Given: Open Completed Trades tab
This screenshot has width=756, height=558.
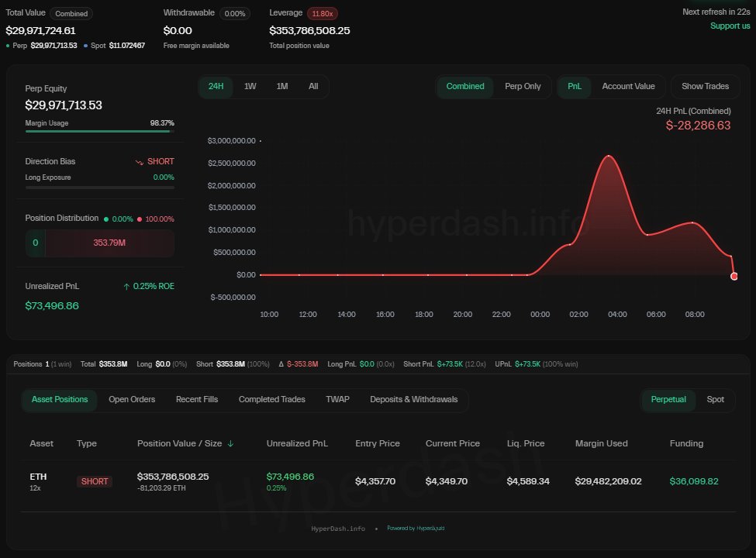Looking at the screenshot, I should point(272,399).
